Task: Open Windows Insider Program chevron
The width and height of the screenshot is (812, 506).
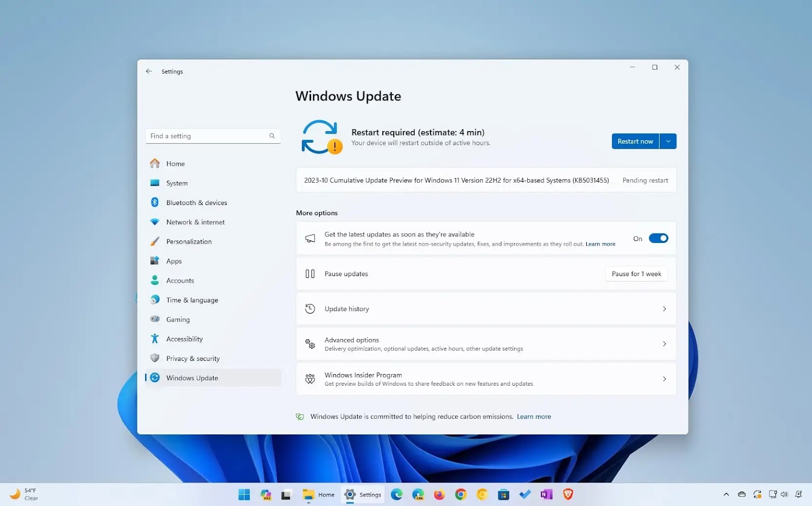Action: pyautogui.click(x=664, y=379)
